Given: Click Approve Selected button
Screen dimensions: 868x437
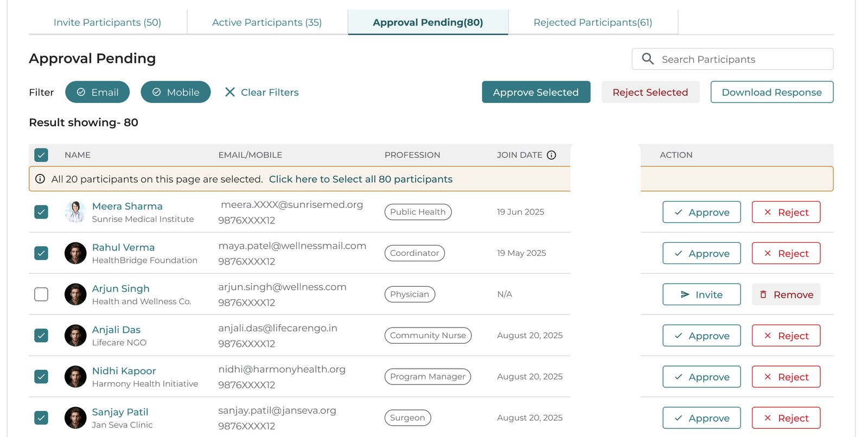Looking at the screenshot, I should point(536,92).
